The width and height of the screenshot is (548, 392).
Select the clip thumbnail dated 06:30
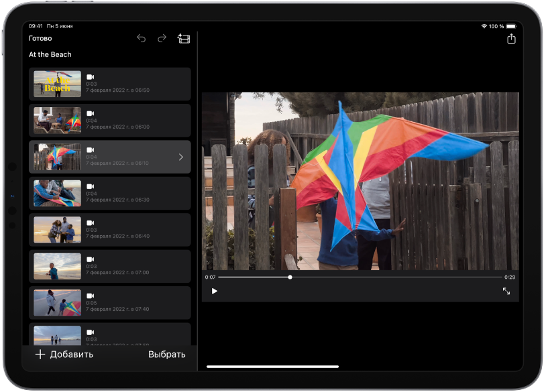pos(57,194)
